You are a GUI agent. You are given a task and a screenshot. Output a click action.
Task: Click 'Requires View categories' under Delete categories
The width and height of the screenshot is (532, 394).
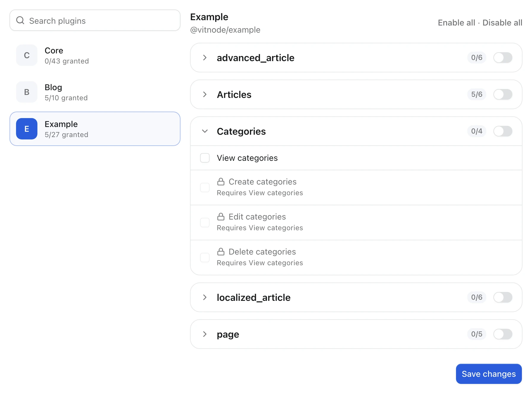[260, 263]
